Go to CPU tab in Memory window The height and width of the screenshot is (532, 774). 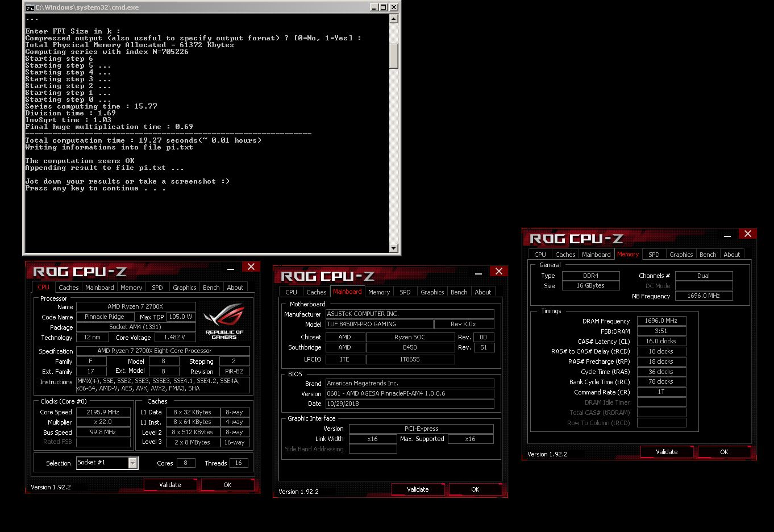pos(540,255)
